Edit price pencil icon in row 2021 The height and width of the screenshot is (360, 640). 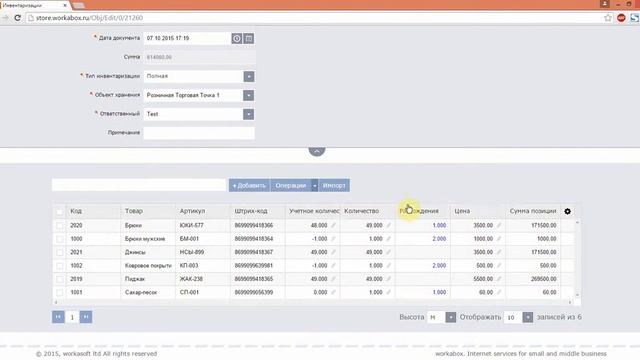pos(499,252)
